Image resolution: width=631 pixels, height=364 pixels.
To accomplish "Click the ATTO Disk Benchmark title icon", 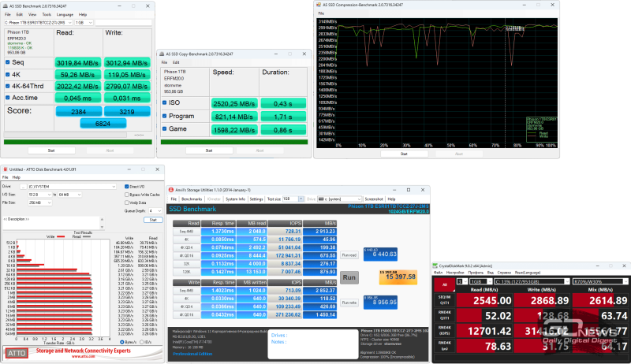I will point(6,169).
